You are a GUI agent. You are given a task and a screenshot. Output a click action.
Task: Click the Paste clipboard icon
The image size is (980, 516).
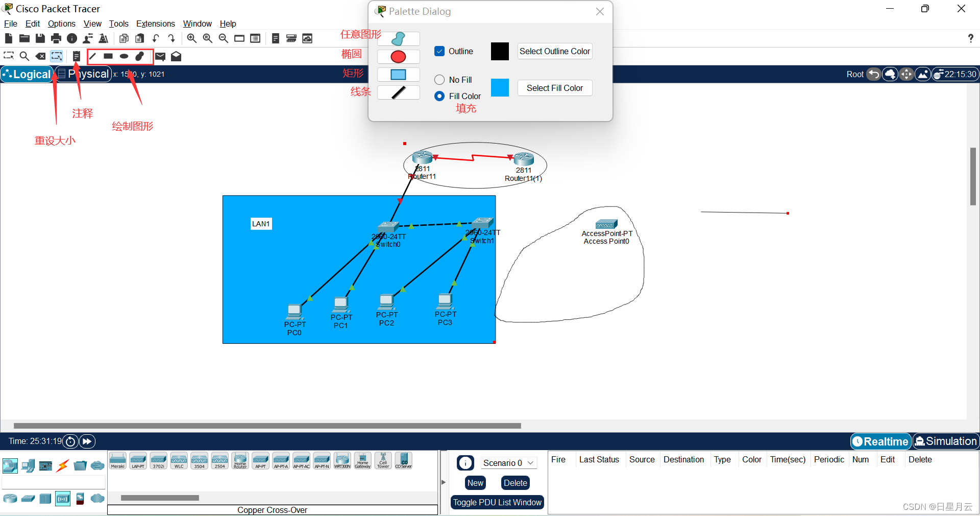139,38
